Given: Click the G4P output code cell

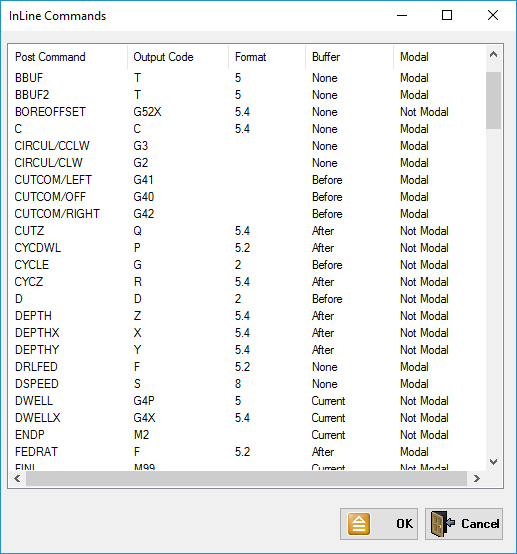Looking at the screenshot, I should [x=144, y=401].
